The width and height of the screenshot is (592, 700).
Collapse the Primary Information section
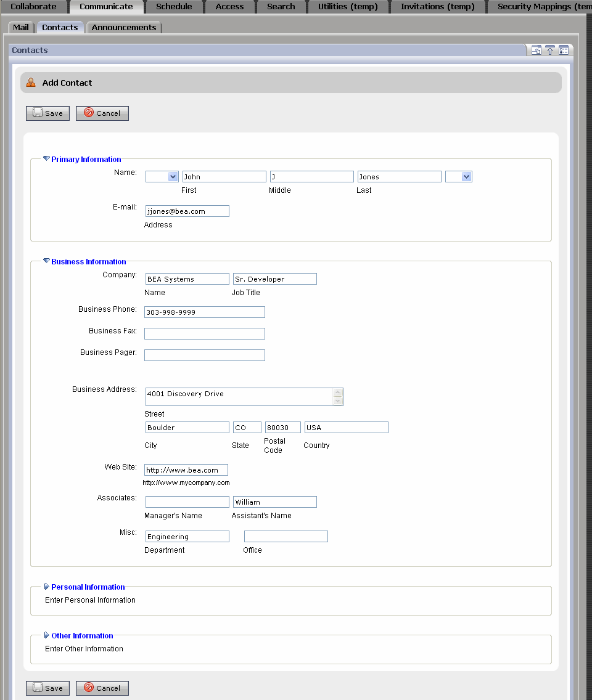pos(46,158)
